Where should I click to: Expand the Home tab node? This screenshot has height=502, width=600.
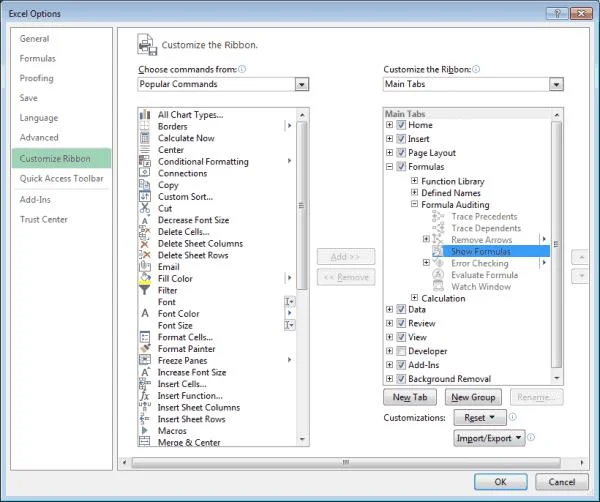(389, 125)
